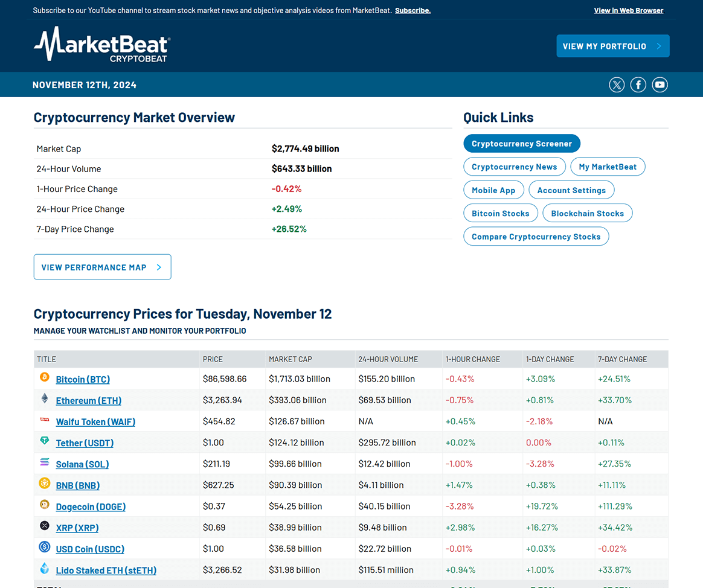Open the X (Twitter) social icon
The width and height of the screenshot is (703, 588).
[617, 85]
